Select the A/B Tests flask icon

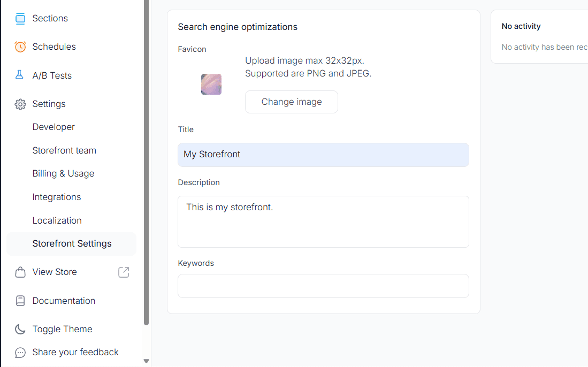tap(20, 75)
